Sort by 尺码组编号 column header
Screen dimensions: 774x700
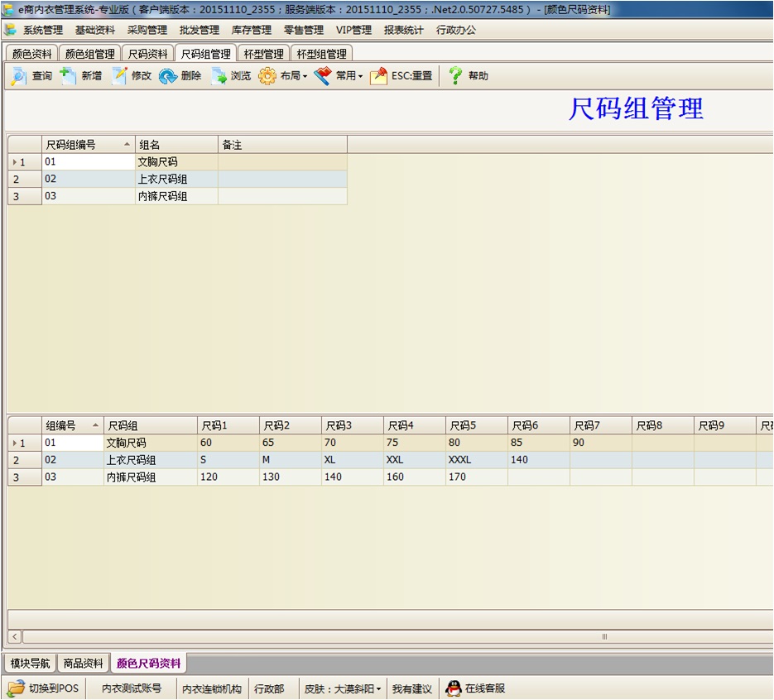pos(87,145)
